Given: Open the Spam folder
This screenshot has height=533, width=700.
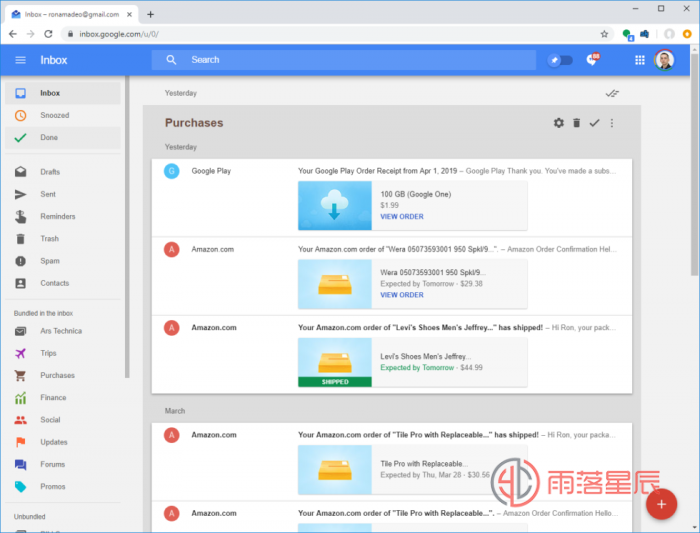Looking at the screenshot, I should click(63, 261).
